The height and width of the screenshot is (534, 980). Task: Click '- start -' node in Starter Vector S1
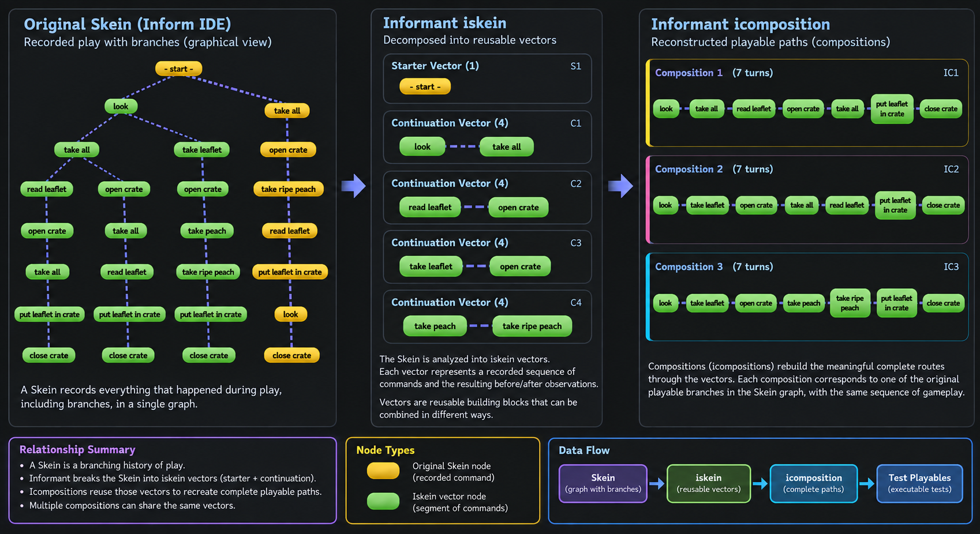pyautogui.click(x=425, y=87)
